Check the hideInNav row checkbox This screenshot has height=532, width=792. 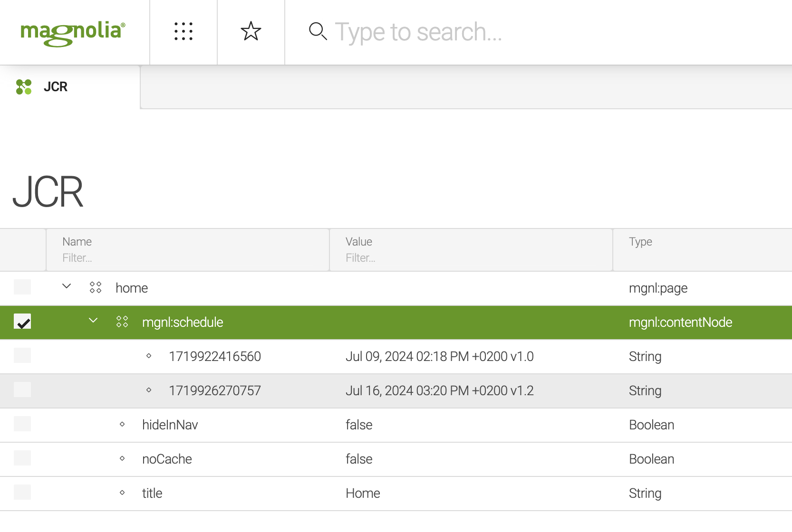[22, 424]
